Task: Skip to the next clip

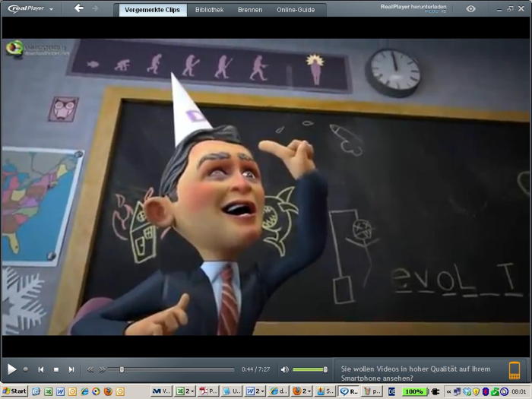Action: point(71,369)
